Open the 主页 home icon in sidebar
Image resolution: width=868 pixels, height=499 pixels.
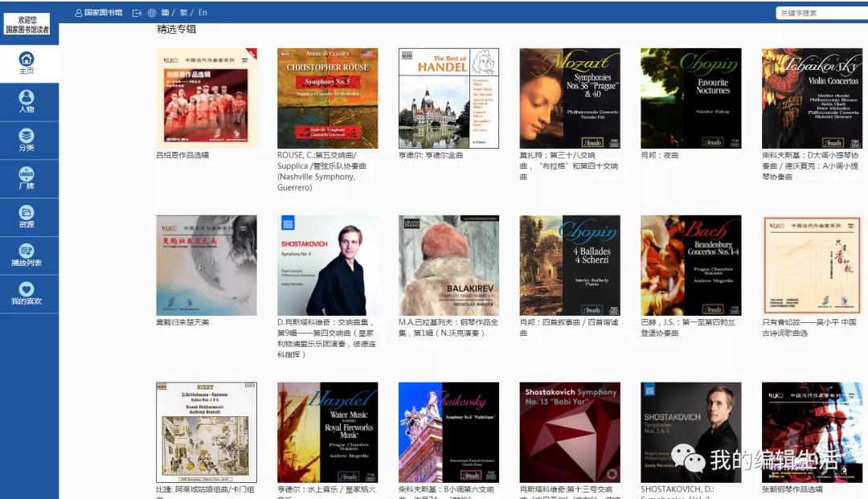pos(27,59)
